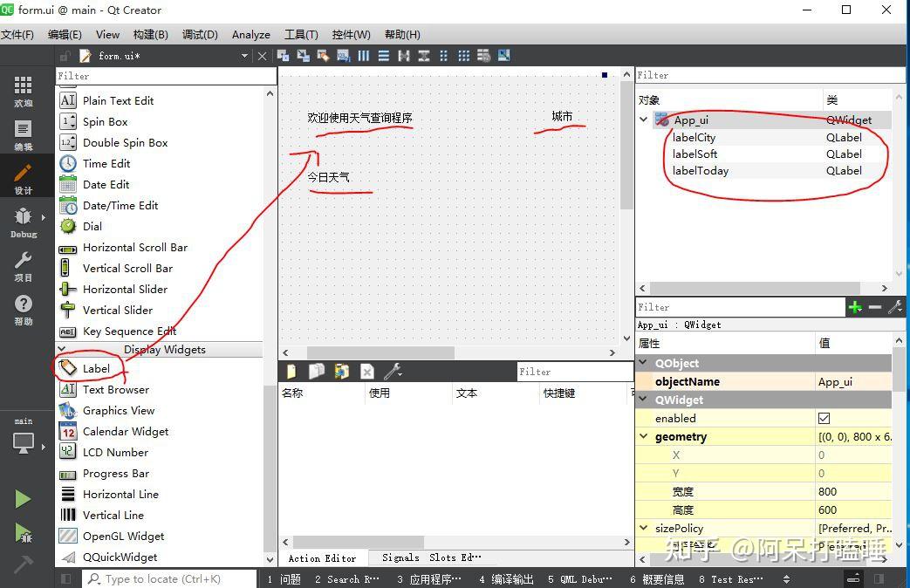The width and height of the screenshot is (910, 588).
Task: Open the 欢迎 welcome mode in sidebar
Action: pos(24,92)
